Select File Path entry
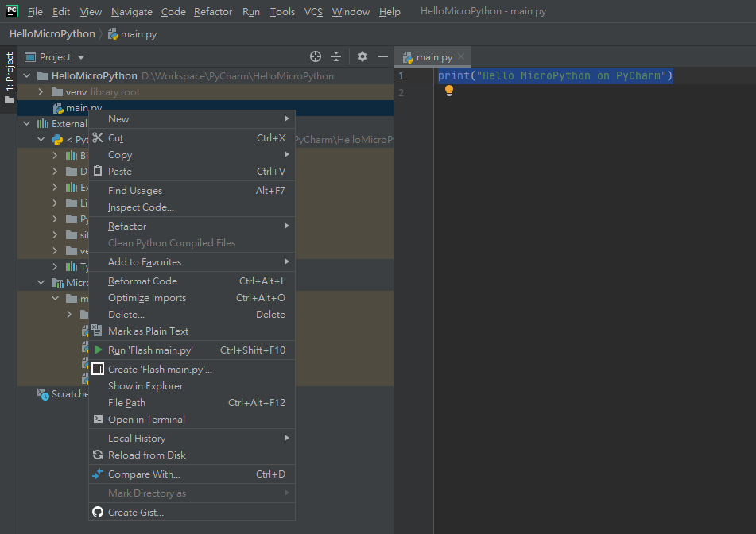 192,402
